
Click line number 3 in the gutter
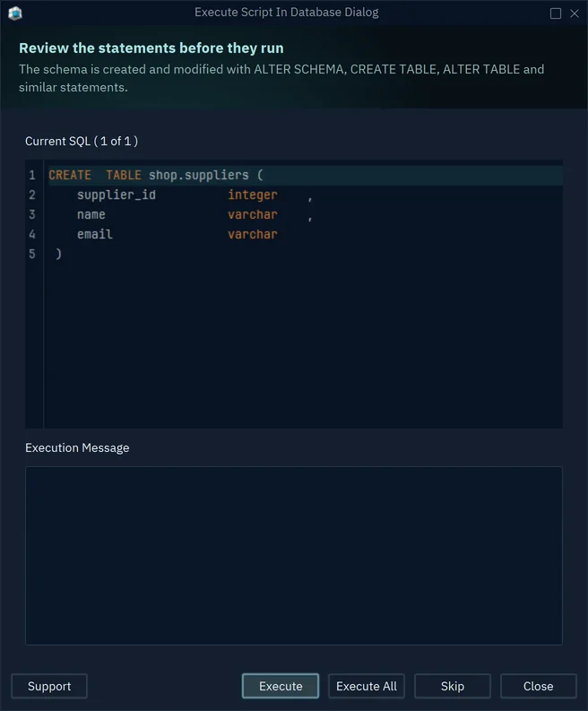(x=31, y=214)
